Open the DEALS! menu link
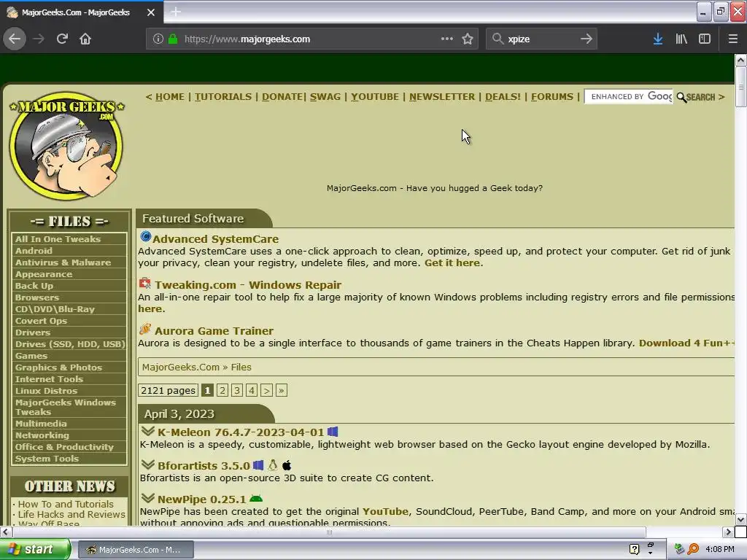The height and width of the screenshot is (560, 747). tap(503, 97)
